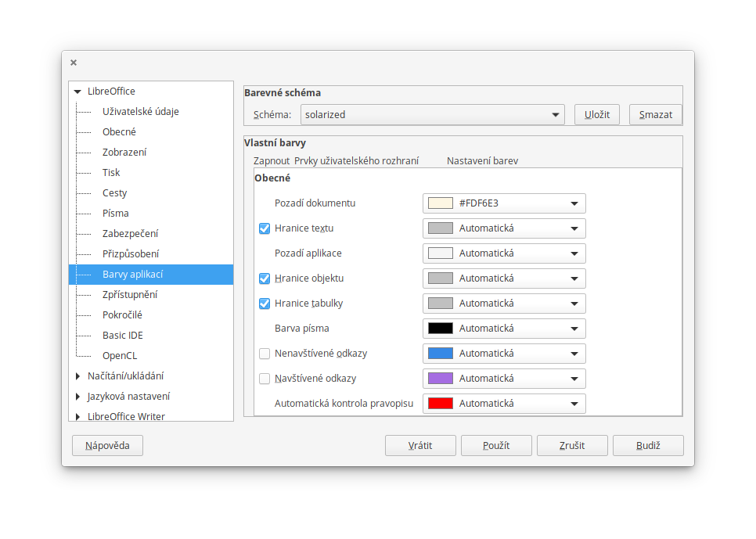756x539 pixels.
Task: Click the Použít button
Action: tap(496, 445)
